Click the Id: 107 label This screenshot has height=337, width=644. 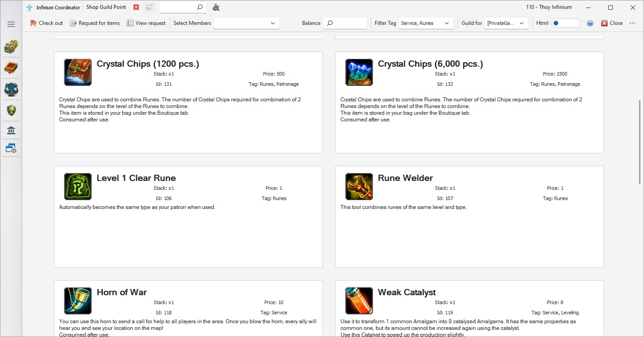pyautogui.click(x=445, y=198)
